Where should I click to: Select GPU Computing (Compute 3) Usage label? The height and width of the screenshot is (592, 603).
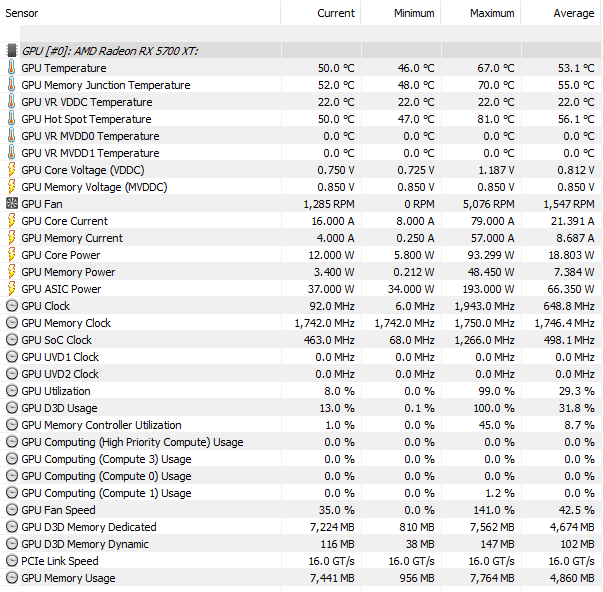[x=106, y=459]
